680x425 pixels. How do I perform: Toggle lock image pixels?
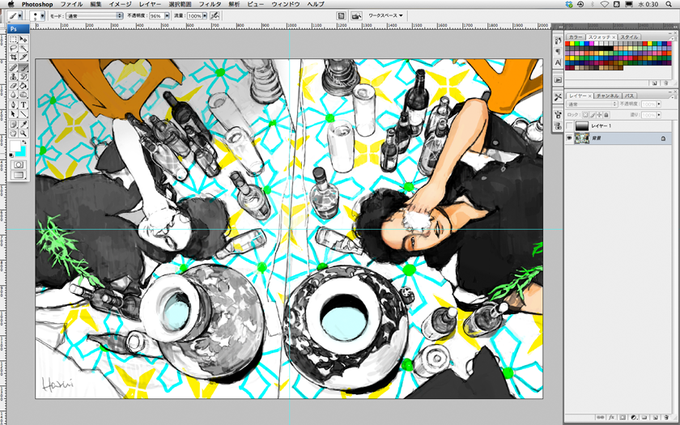(x=593, y=115)
